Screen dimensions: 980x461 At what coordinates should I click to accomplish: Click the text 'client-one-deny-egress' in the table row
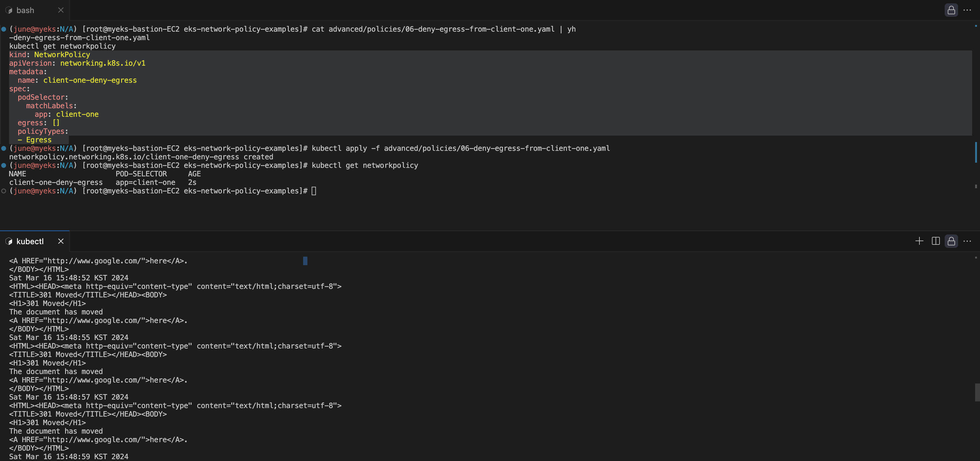(56, 182)
